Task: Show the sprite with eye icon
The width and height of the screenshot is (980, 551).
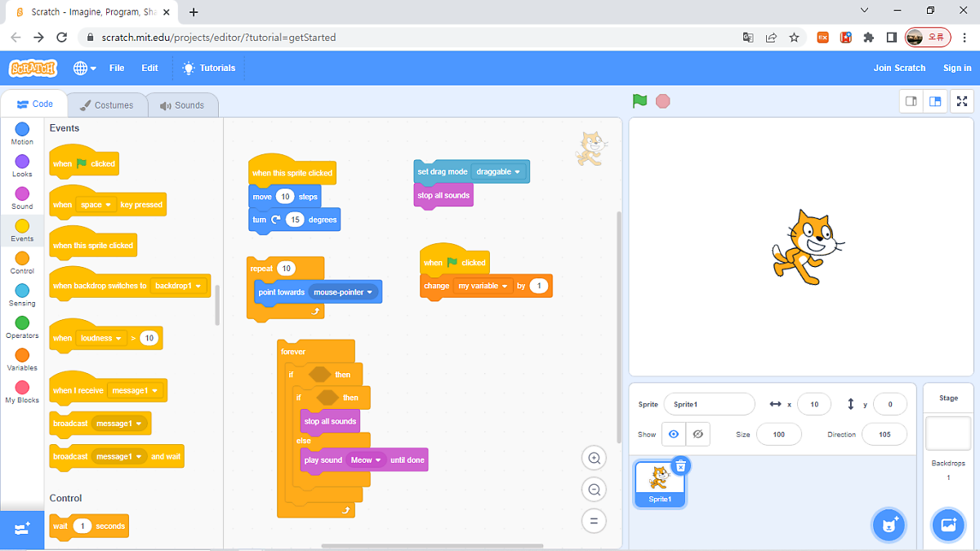Action: tap(674, 434)
